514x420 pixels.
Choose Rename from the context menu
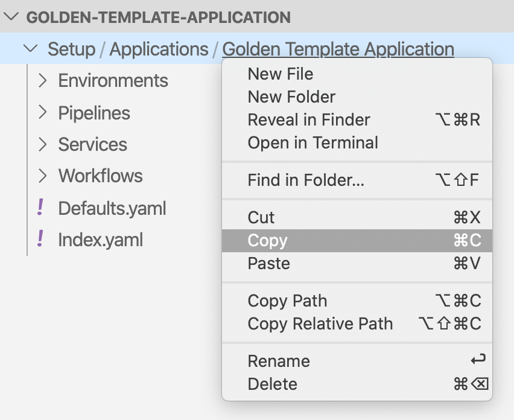[357, 361]
